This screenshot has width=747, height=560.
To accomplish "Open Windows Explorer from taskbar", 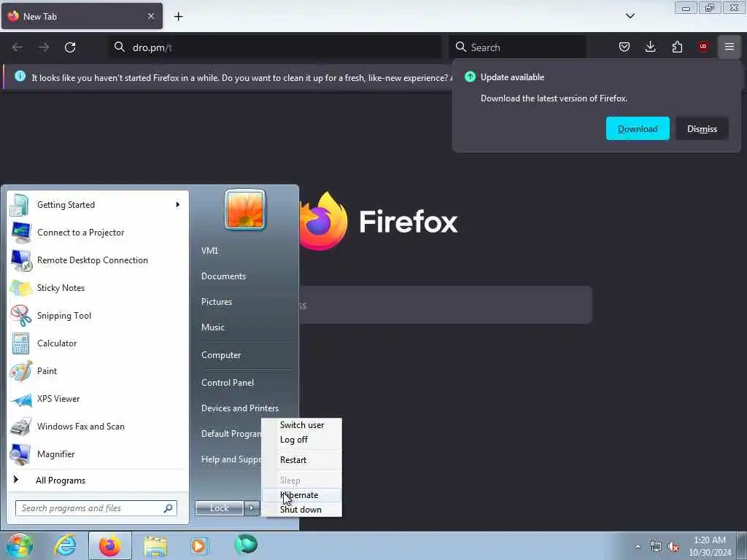I will click(x=155, y=545).
